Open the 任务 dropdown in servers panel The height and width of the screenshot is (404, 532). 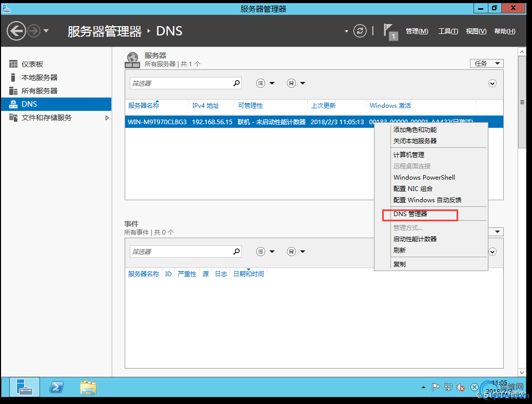[486, 64]
